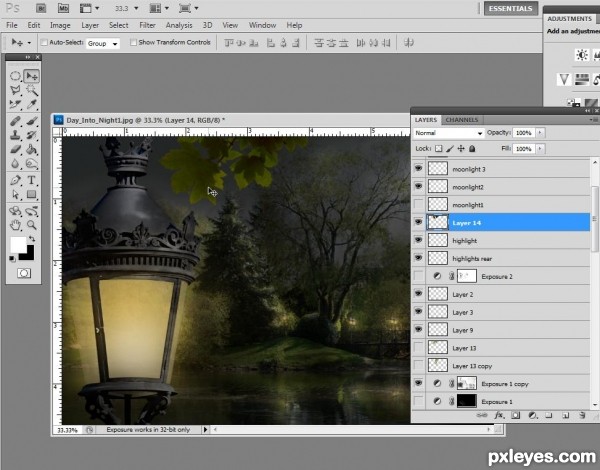Enable Show Transform Controls checkbox
The width and height of the screenshot is (600, 470).
[133, 42]
